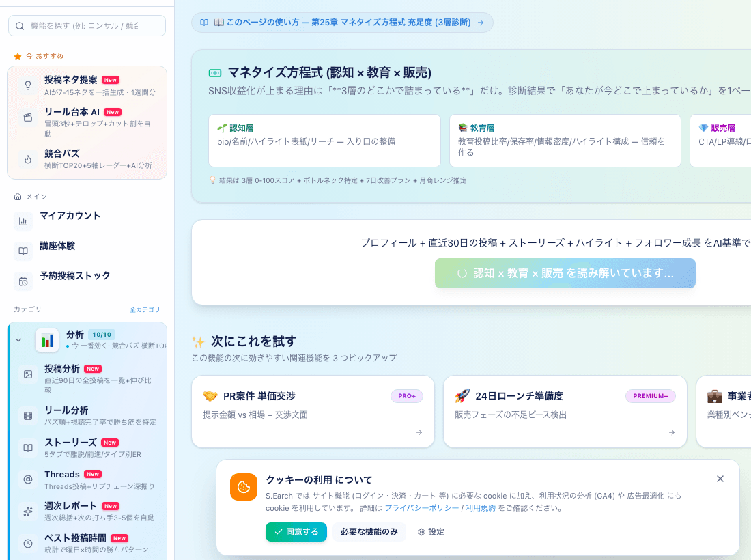Screen dimensions: 751x560
Task: Click the flame icon beside 競合バズ
Action: click(28, 160)
